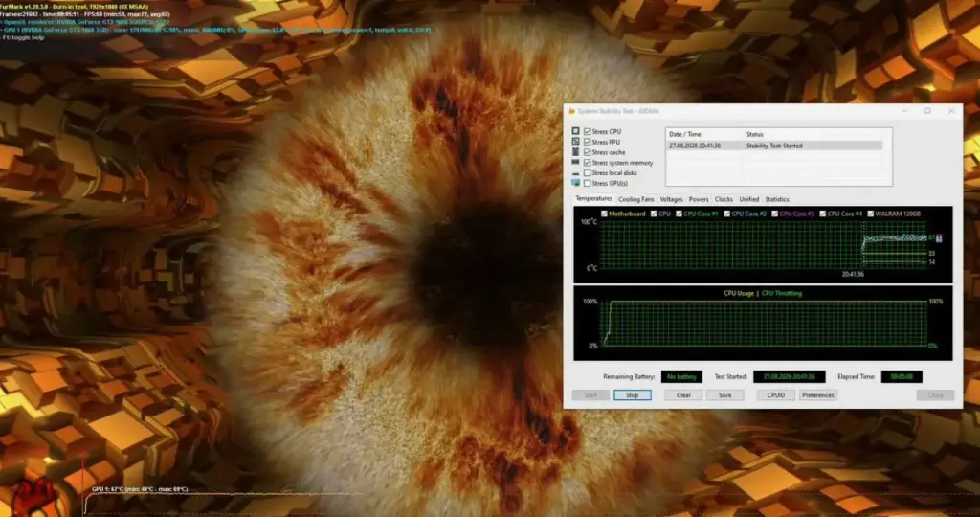
Task: Open the Voltages tab
Action: point(671,199)
